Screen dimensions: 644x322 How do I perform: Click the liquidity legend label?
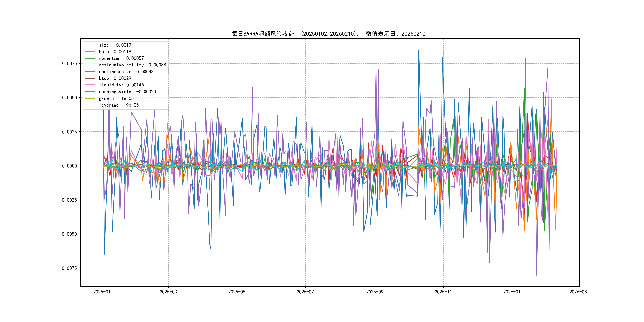point(121,85)
